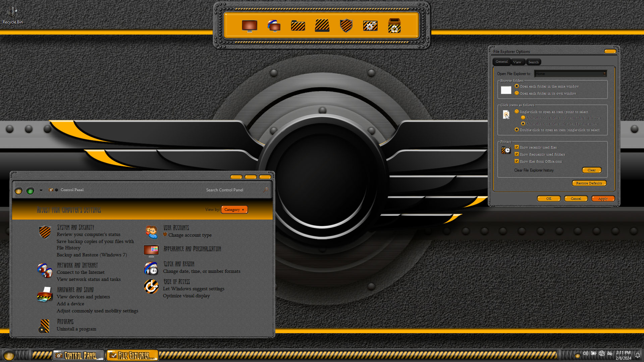Viewport: 644px width, 362px height.
Task: Click the striped folder icon in dock
Action: tap(298, 26)
